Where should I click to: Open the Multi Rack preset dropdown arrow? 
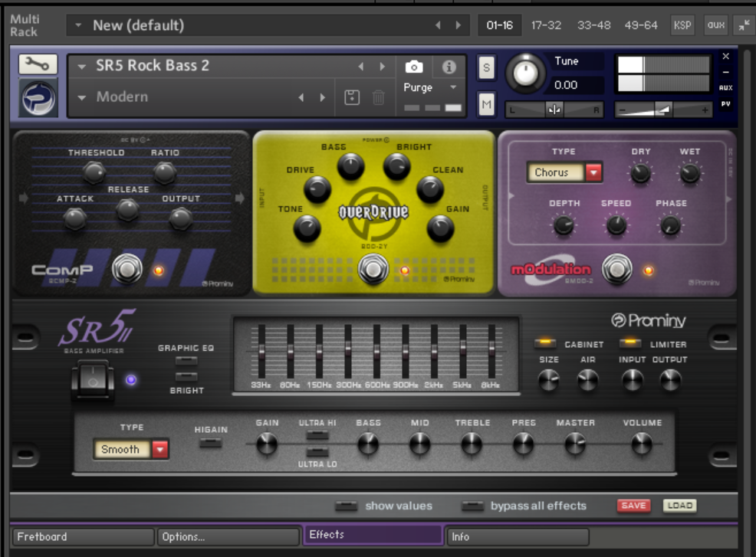tap(78, 25)
